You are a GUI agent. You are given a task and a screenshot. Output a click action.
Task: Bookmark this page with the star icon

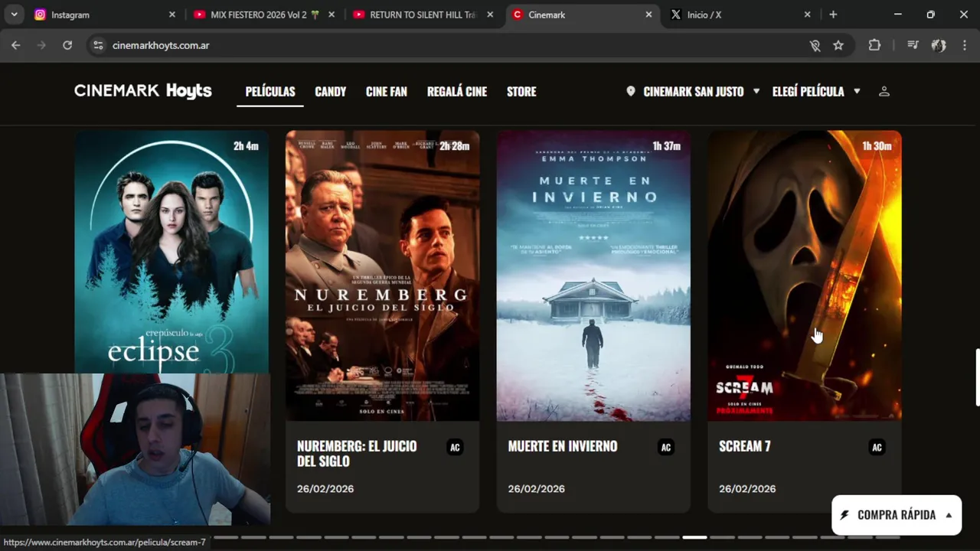[x=838, y=45]
